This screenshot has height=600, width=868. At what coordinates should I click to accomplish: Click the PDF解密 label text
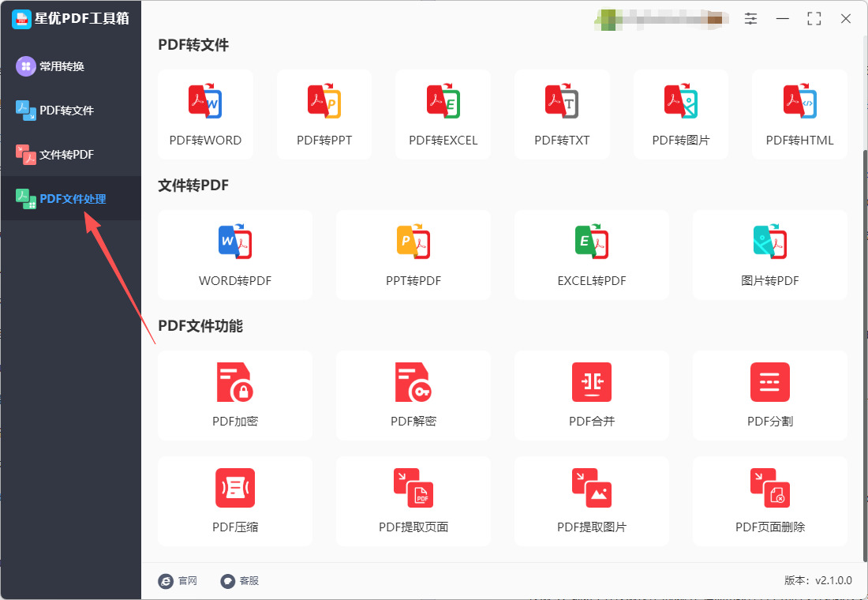click(413, 422)
